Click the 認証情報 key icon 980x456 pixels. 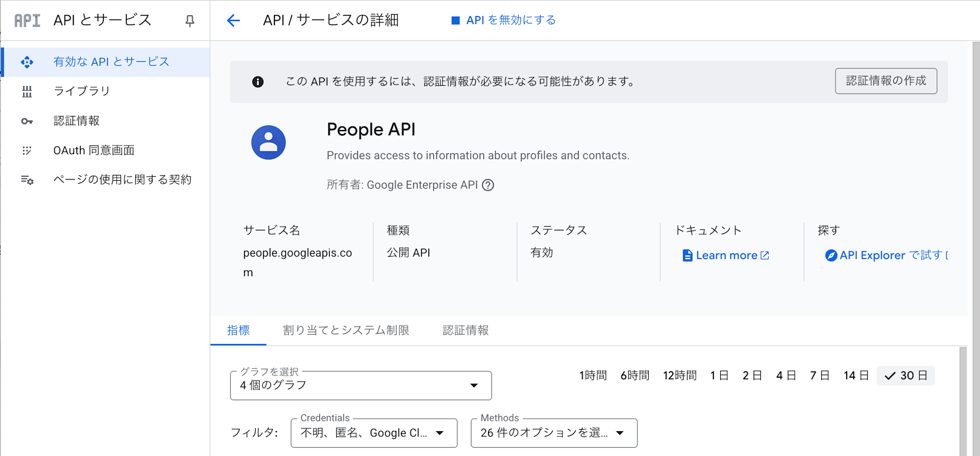[x=27, y=121]
